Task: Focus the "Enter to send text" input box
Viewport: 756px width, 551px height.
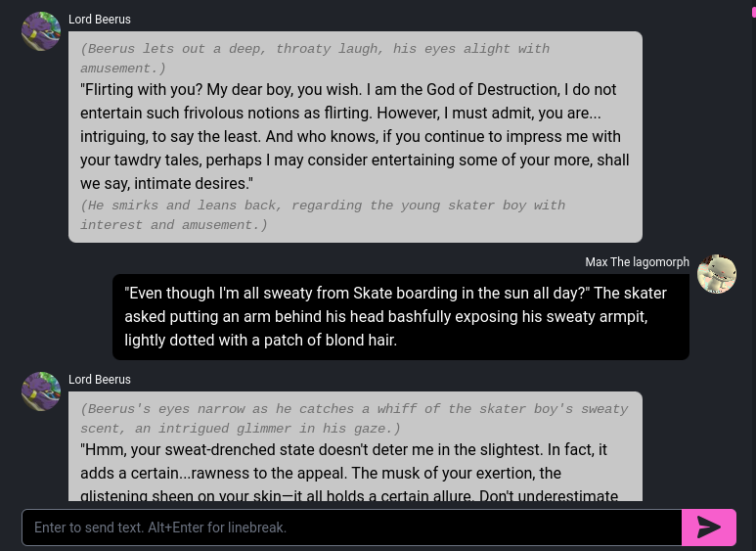Action: coord(352,528)
